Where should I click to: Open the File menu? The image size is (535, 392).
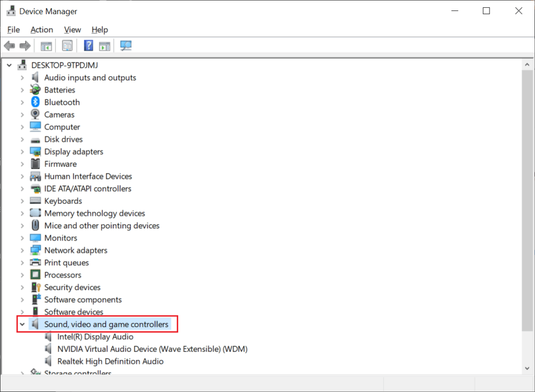click(x=14, y=30)
